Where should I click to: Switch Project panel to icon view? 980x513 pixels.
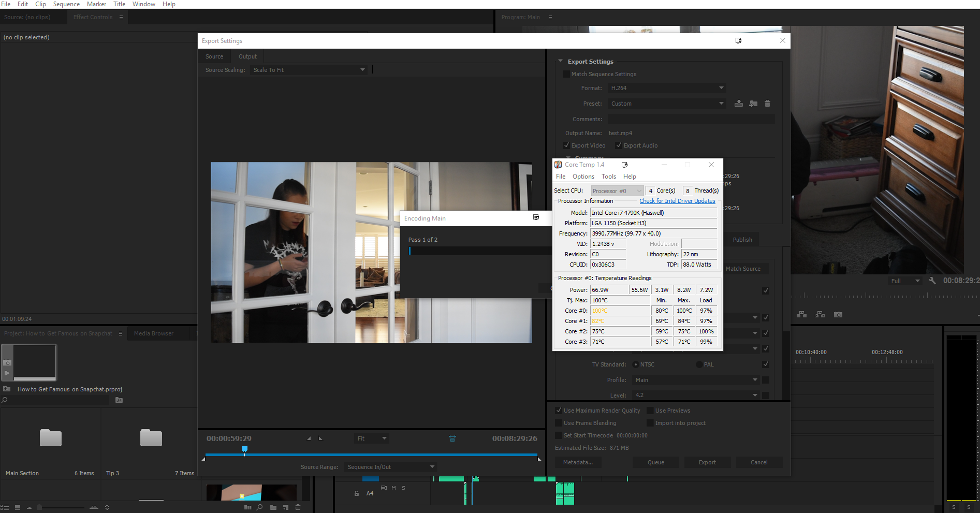pyautogui.click(x=18, y=507)
